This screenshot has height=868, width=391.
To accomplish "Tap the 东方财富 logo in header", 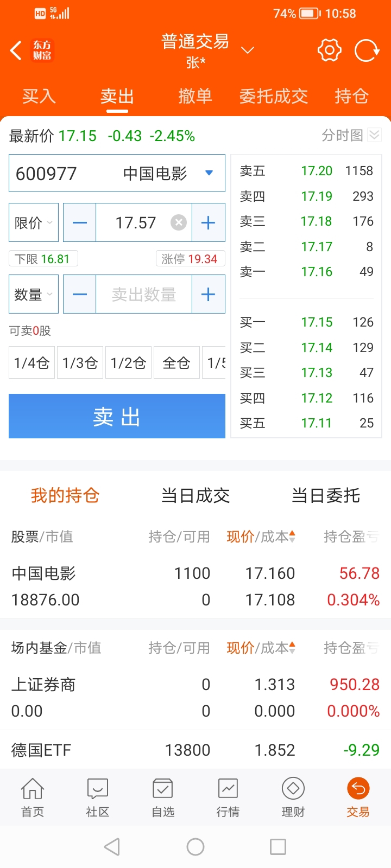I will 42,50.
